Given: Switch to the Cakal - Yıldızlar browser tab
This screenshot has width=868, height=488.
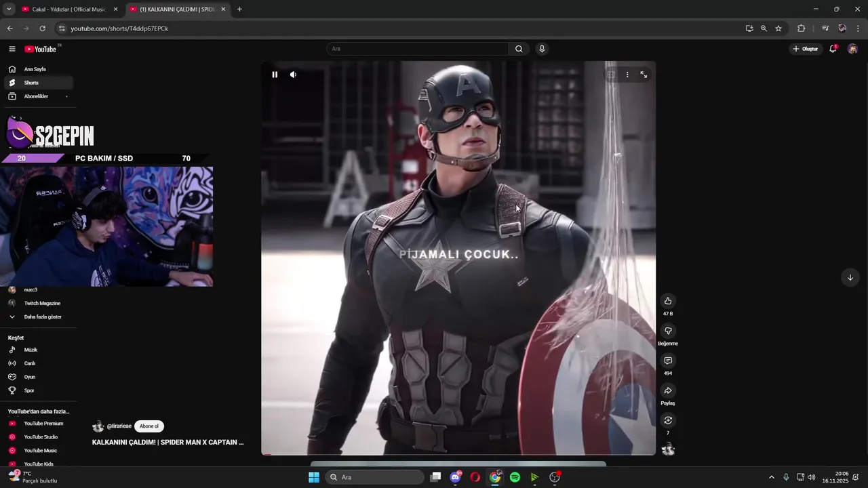Looking at the screenshot, I should pyautogui.click(x=71, y=9).
